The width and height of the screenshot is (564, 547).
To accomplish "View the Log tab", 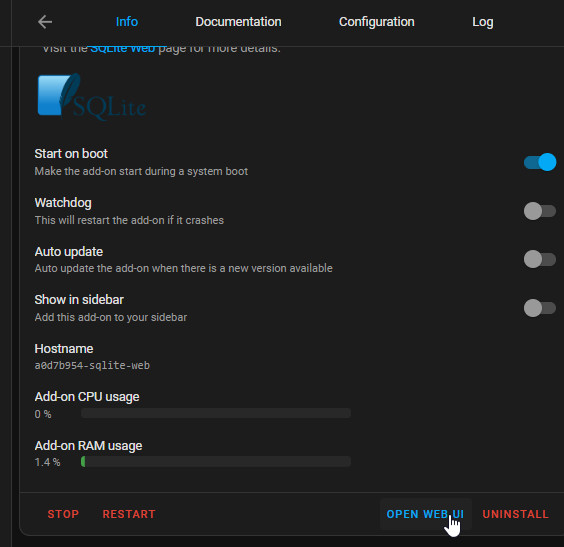I will tap(482, 22).
